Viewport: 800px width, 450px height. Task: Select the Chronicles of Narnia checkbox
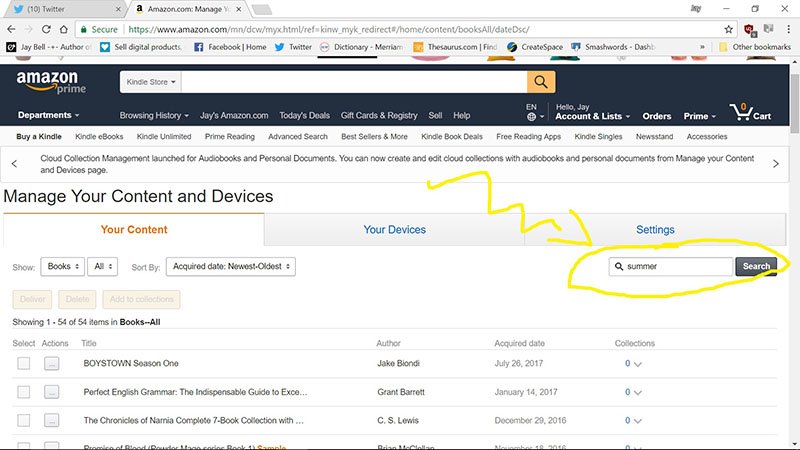coord(23,420)
